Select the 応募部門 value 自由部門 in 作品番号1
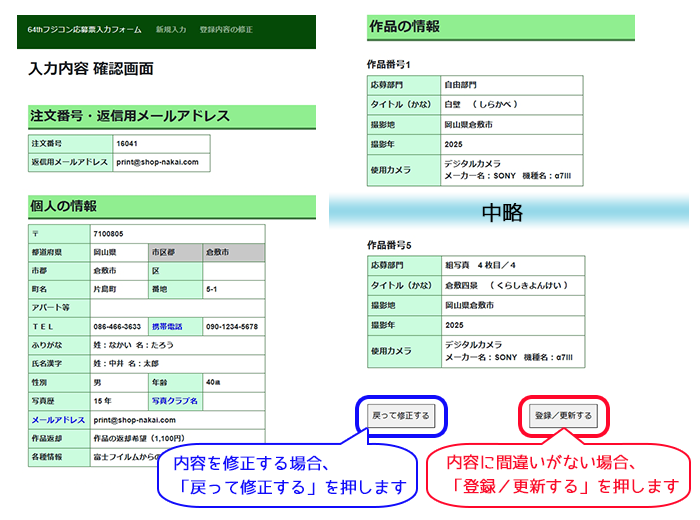The height and width of the screenshot is (520, 700). pos(460,85)
